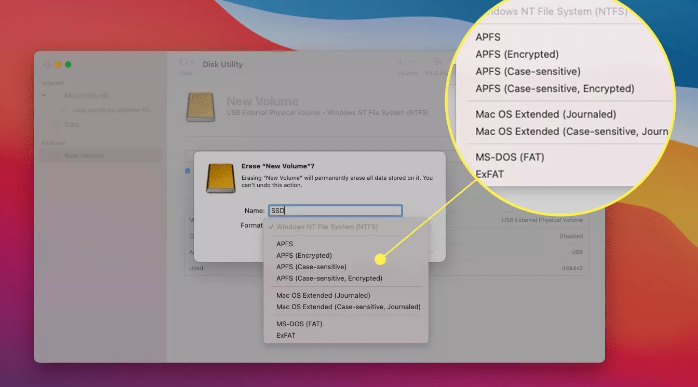Click the yellow minimize window button
The height and width of the screenshot is (387, 698).
click(57, 65)
